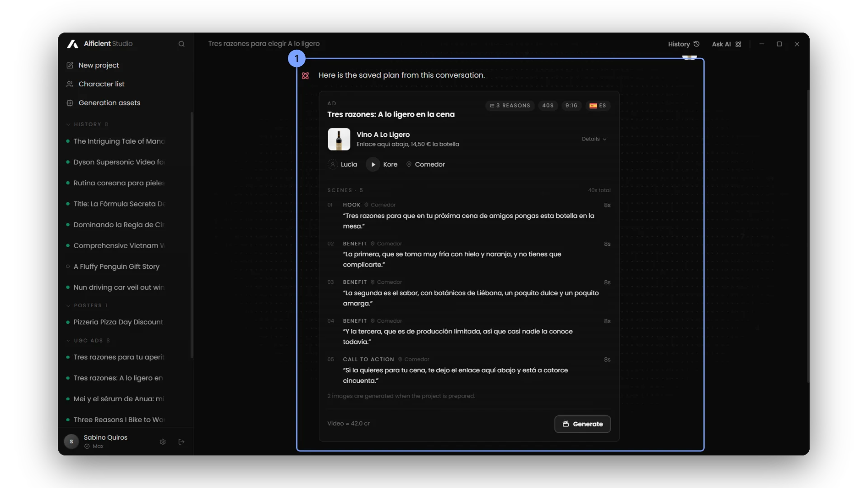This screenshot has width=868, height=488.
Task: Click the 9:16 aspect ratio tag
Action: pyautogui.click(x=571, y=106)
